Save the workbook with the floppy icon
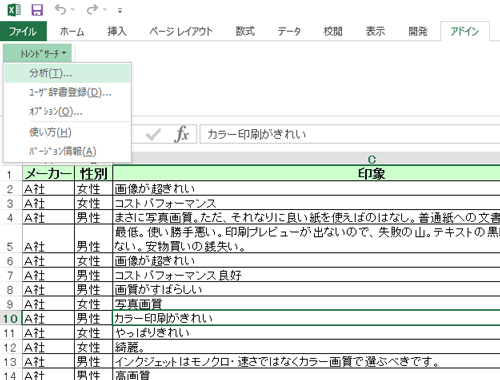 coord(37,10)
